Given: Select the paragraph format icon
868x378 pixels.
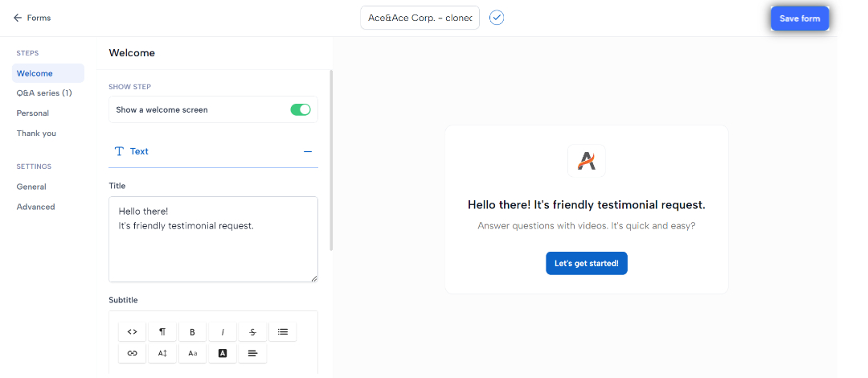Looking at the screenshot, I should click(x=162, y=332).
